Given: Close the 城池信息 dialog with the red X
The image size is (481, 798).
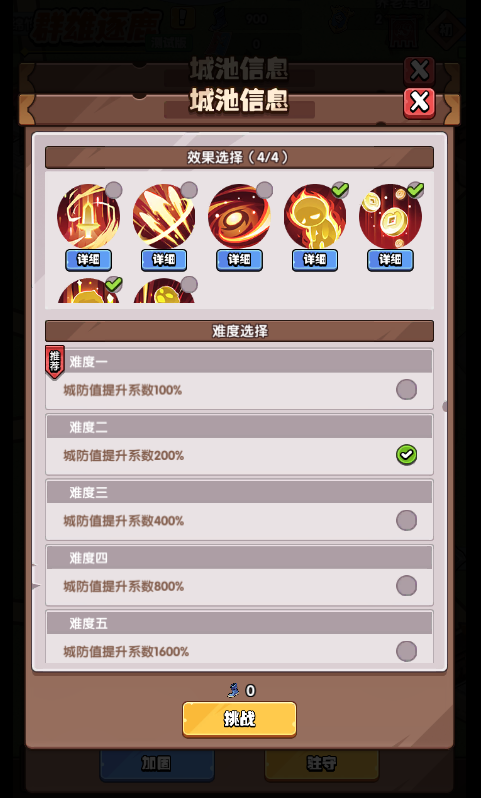Looking at the screenshot, I should pos(419,103).
